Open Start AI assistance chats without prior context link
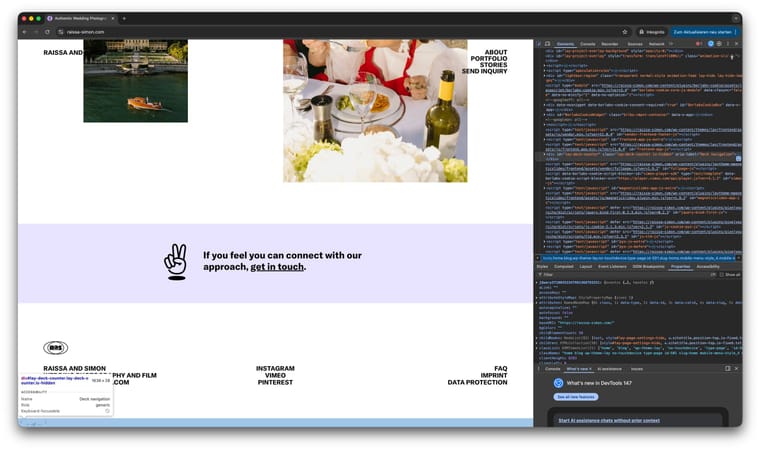The height and width of the screenshot is (450, 760). coord(609,420)
